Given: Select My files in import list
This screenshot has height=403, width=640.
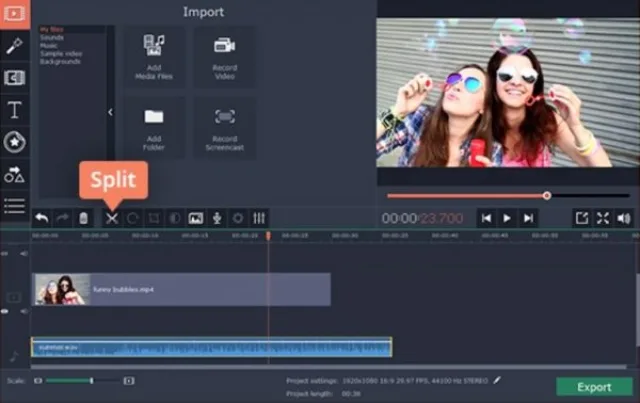Looking at the screenshot, I should pyautogui.click(x=52, y=29).
